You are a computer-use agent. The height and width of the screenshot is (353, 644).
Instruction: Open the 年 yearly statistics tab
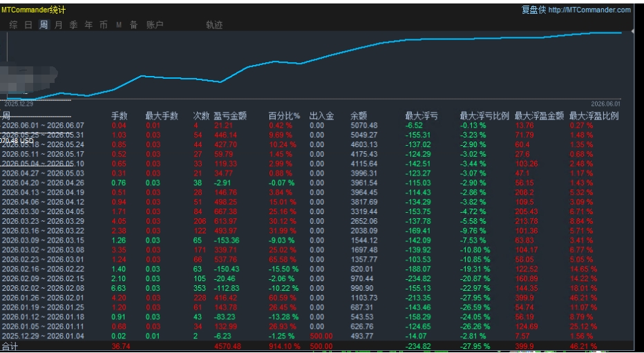point(88,25)
